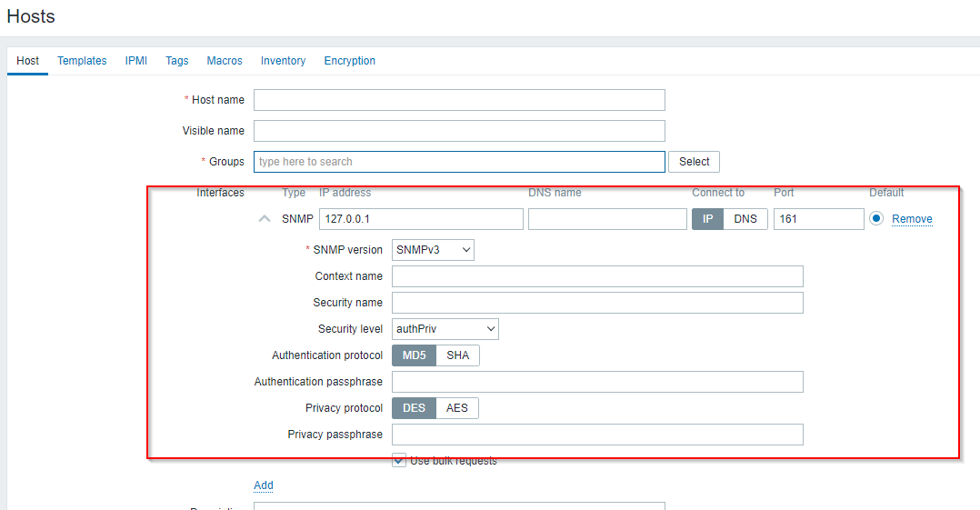Set Connect to IP

point(707,219)
